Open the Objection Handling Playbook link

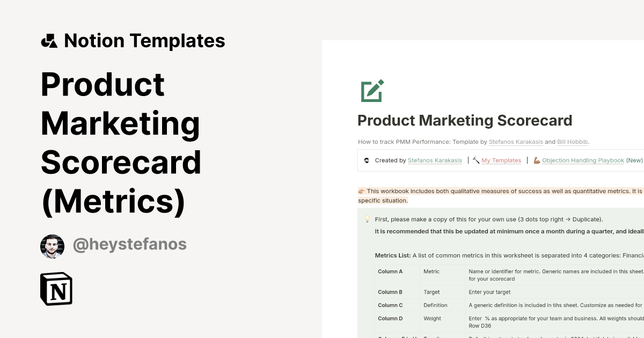coord(583,160)
